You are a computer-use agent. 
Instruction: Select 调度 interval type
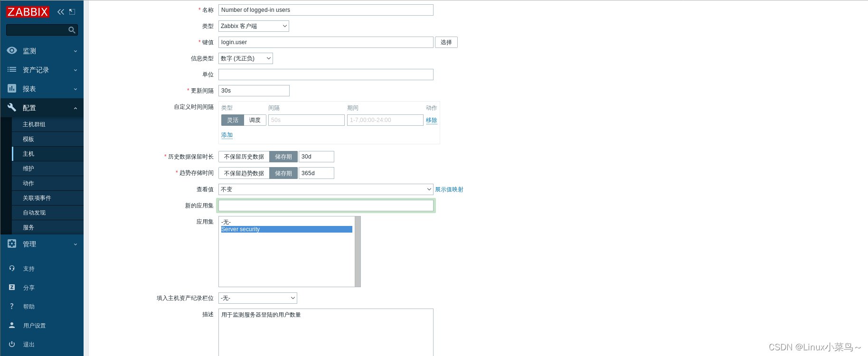[255, 120]
